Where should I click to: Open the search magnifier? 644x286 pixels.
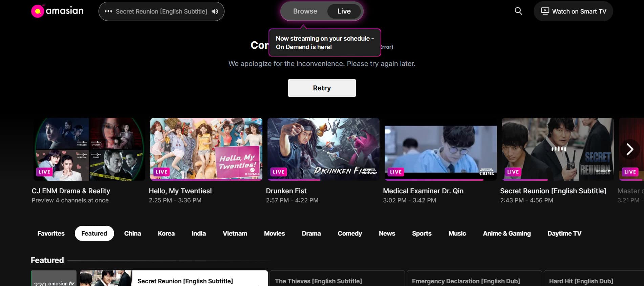click(518, 11)
